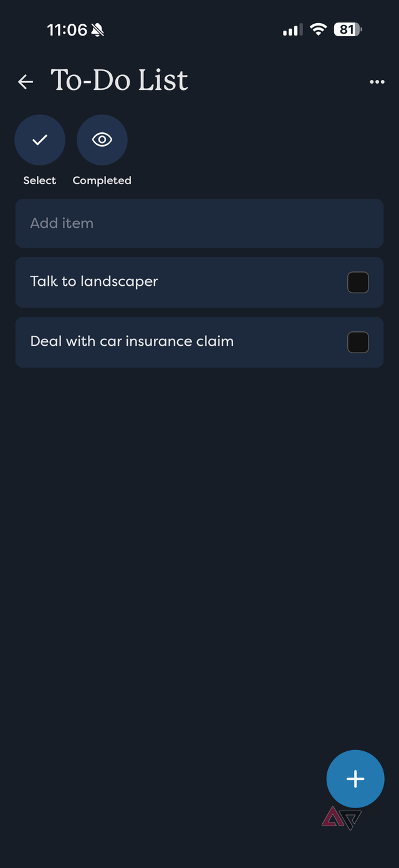Tap the back arrow beside To-Do List
The height and width of the screenshot is (868, 399).
(x=26, y=82)
